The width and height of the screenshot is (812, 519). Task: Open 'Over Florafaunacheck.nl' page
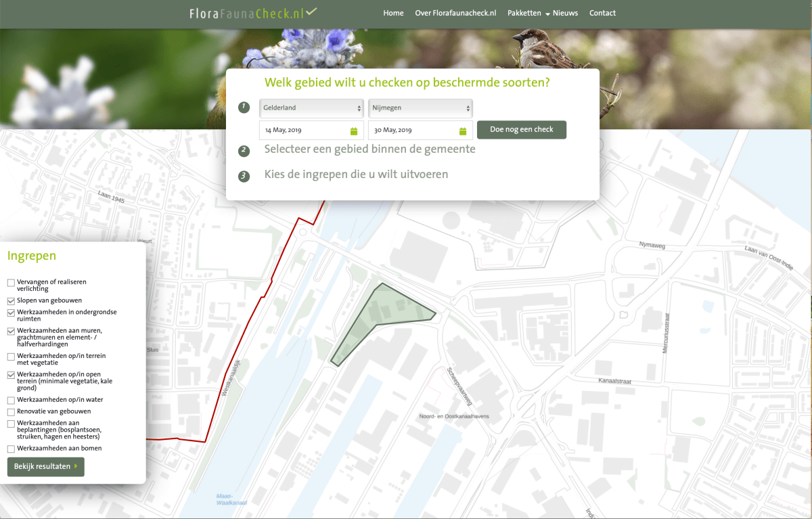tap(455, 13)
